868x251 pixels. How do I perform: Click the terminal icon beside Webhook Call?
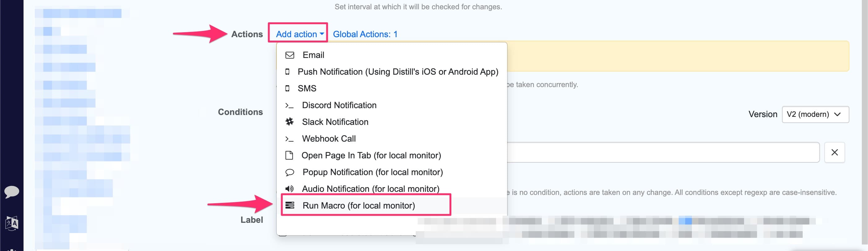click(289, 139)
